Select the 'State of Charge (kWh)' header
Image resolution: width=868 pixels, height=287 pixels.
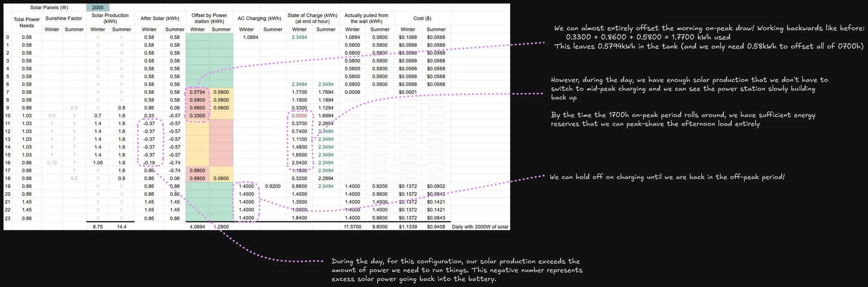tap(312, 18)
